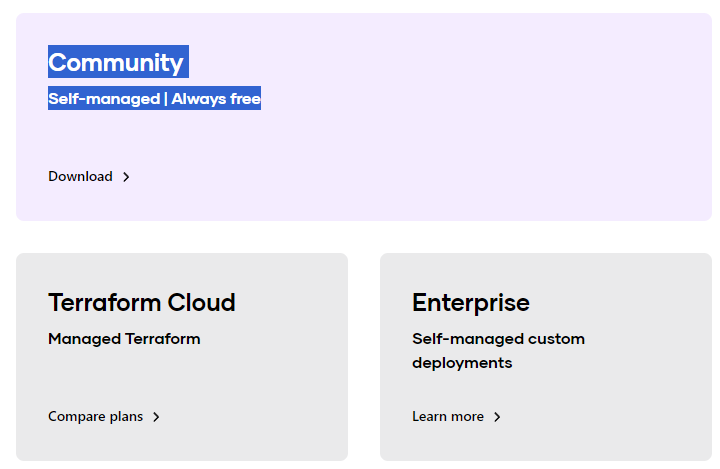Click the Managed Terraform subtitle
This screenshot has height=469, width=720.
(x=124, y=339)
